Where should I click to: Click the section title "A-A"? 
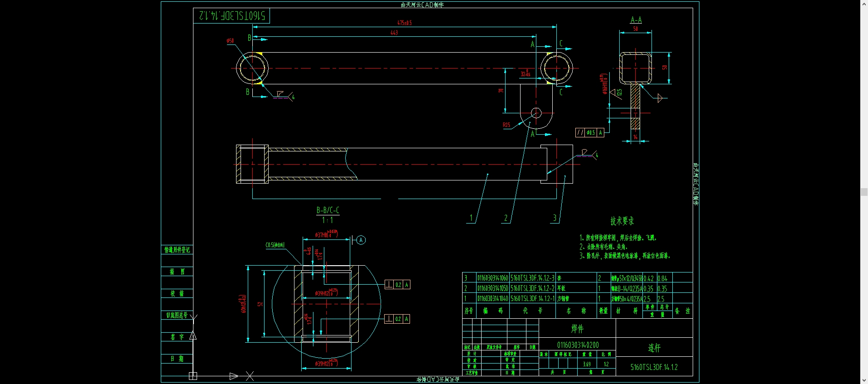tap(636, 20)
